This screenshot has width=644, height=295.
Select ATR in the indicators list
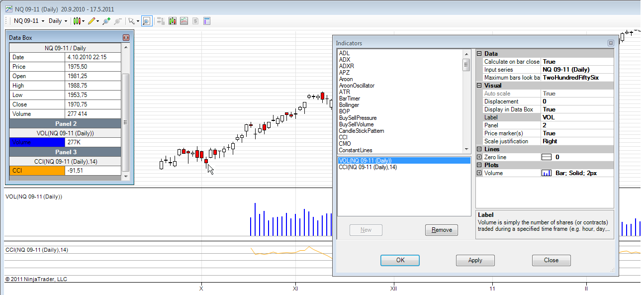(x=344, y=92)
